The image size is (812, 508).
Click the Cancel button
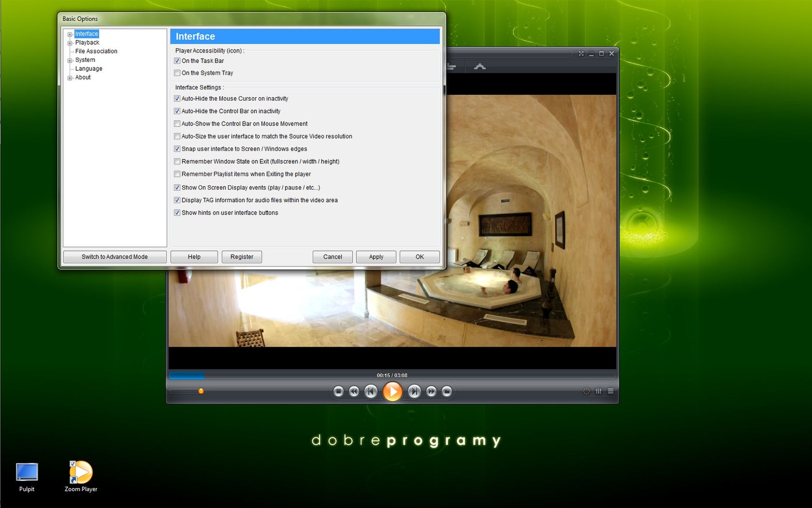tap(333, 257)
